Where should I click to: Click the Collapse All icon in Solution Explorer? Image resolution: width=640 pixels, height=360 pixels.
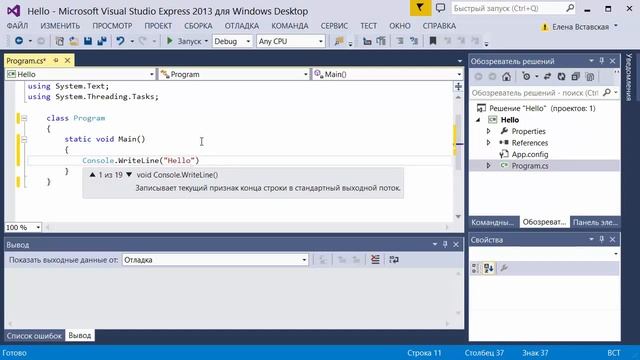pos(576,76)
